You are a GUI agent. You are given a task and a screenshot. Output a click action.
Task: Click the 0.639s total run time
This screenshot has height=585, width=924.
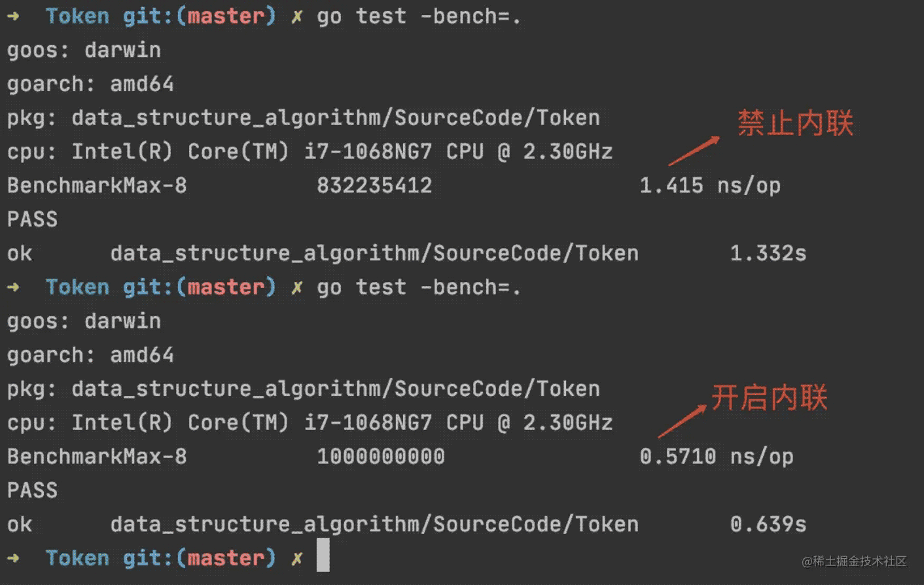tap(768, 524)
